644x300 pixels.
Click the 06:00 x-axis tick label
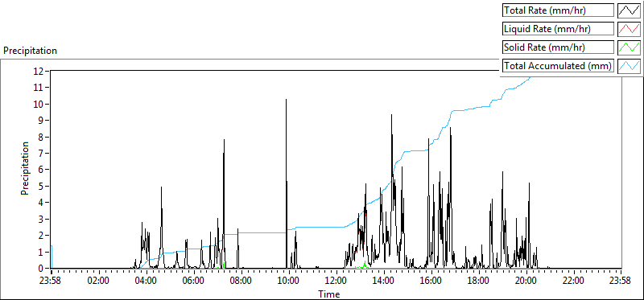(193, 281)
